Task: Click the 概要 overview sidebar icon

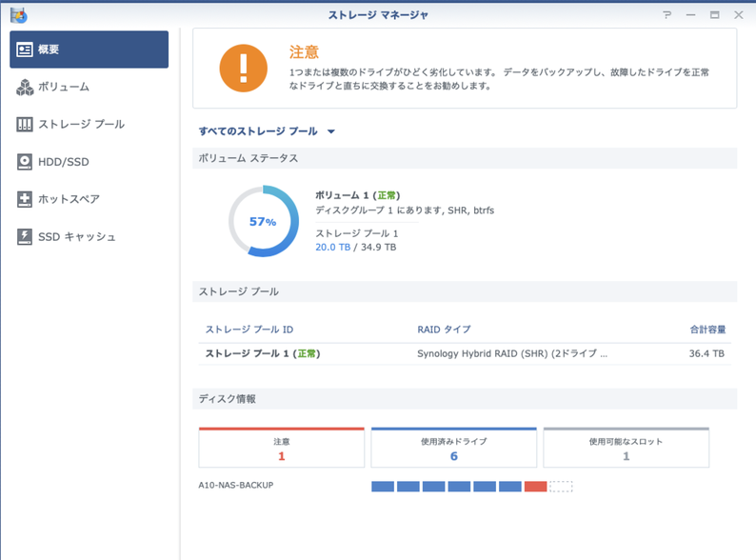Action: [25, 50]
